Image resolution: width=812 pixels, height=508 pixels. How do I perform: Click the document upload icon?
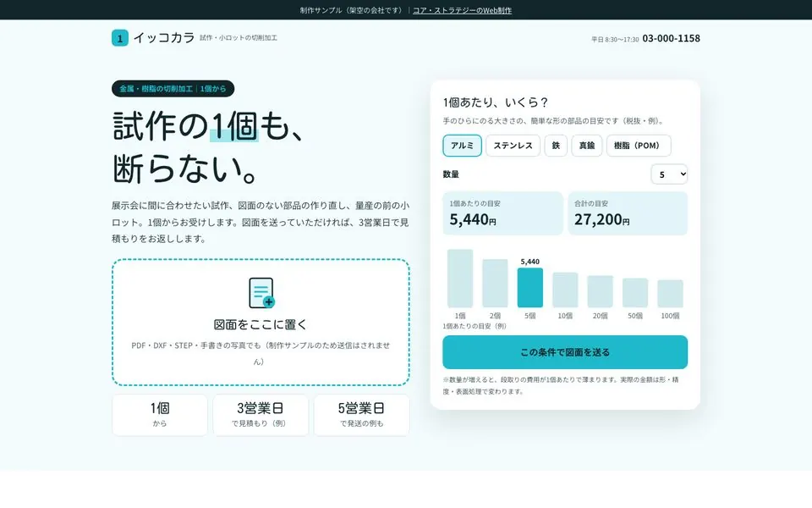click(x=261, y=293)
